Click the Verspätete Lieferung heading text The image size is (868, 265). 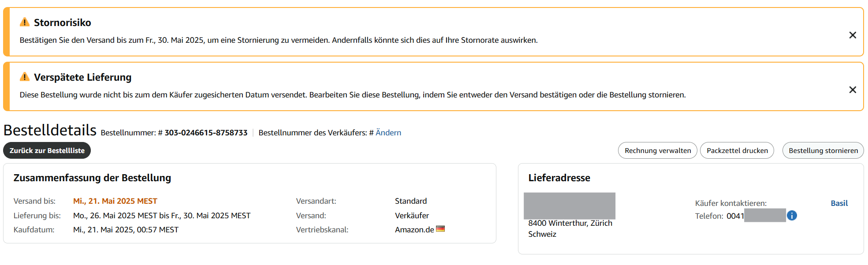(83, 77)
